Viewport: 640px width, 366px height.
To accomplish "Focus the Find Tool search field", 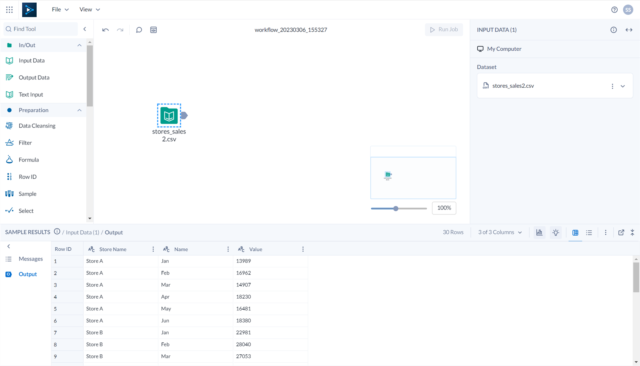I will point(40,29).
